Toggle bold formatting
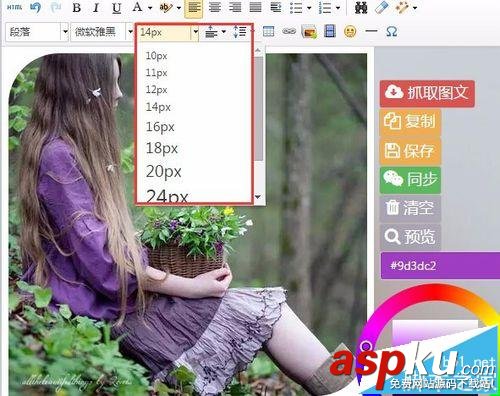The image size is (500, 396). 77,7
